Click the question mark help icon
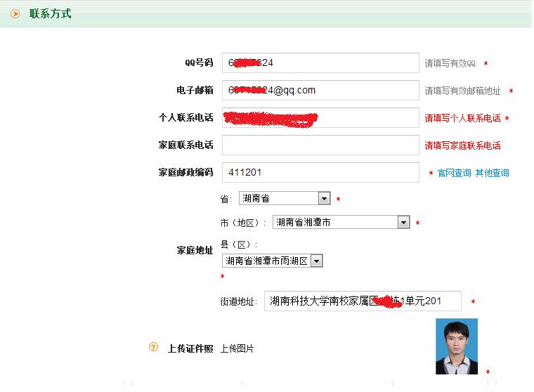534x392 pixels. (x=154, y=347)
